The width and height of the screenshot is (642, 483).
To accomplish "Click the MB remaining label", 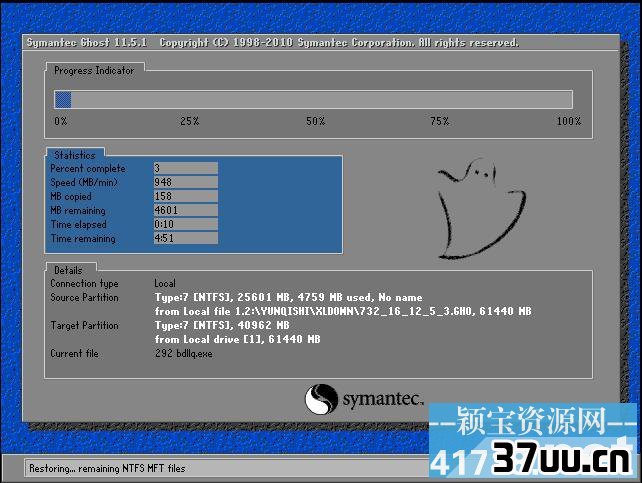I will tap(78, 210).
